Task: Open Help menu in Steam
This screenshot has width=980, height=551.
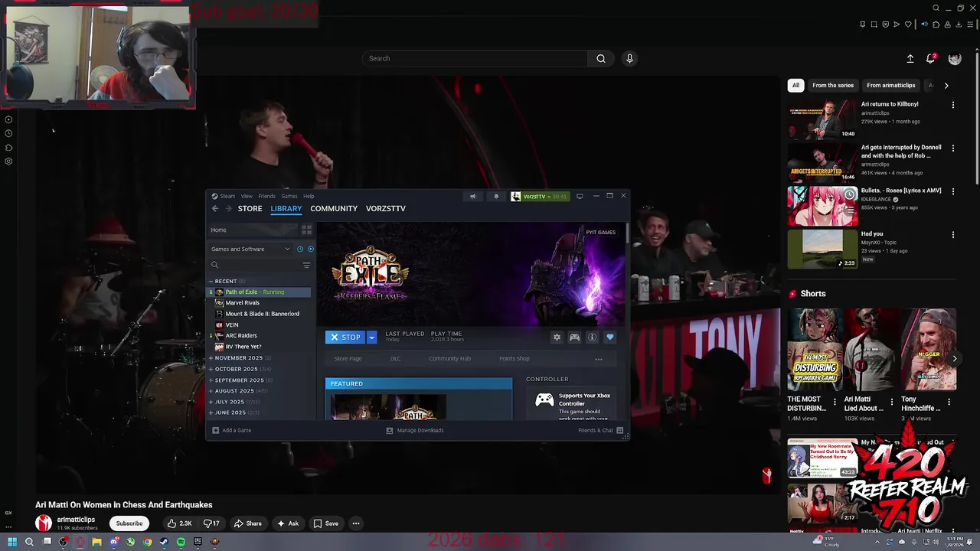Action: coord(309,196)
